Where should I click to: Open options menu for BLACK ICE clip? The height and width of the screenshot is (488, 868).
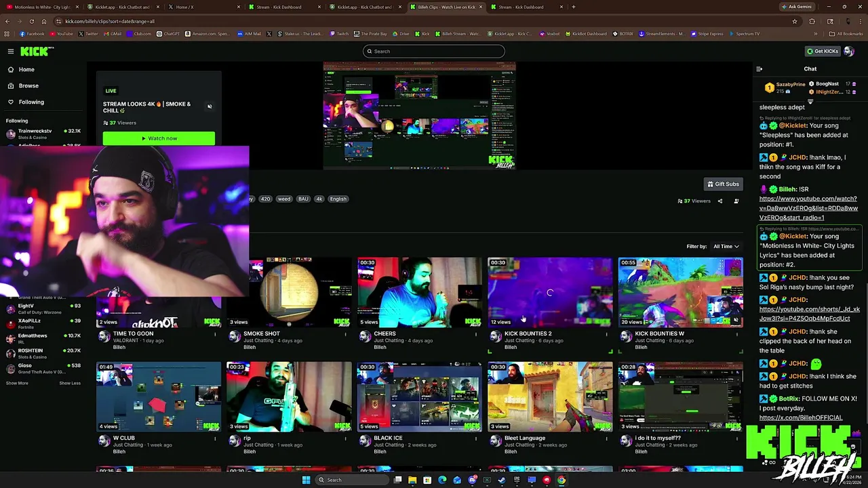click(476, 438)
